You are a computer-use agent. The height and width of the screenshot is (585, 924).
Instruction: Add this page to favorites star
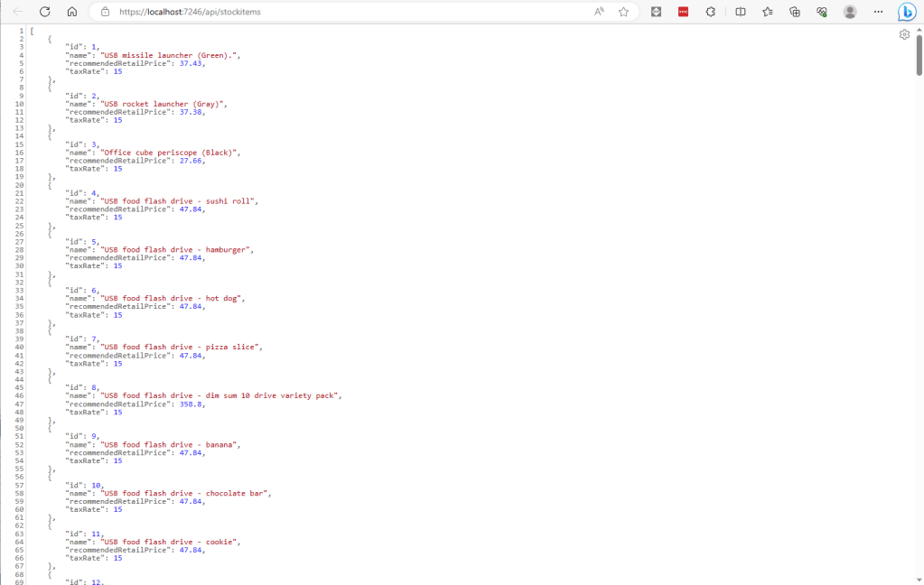coord(623,12)
